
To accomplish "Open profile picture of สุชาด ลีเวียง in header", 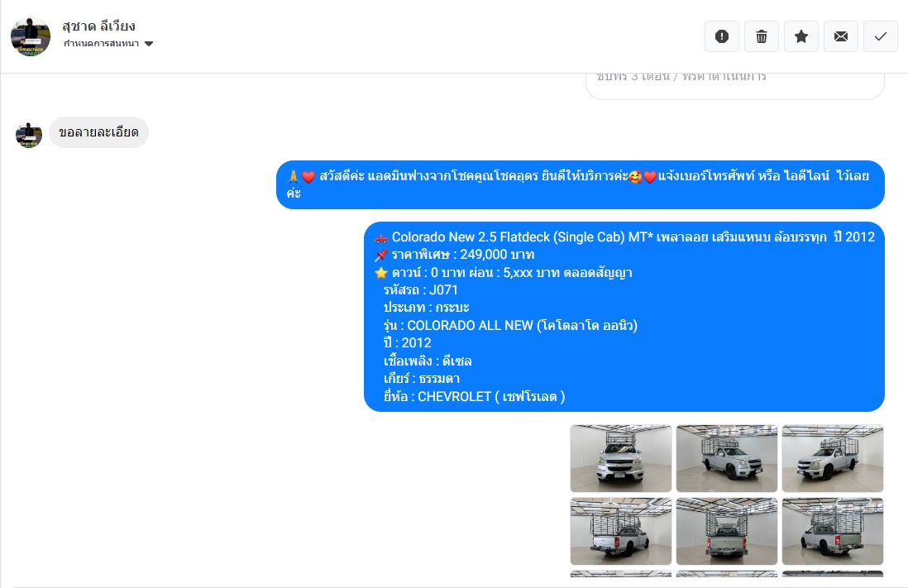I will point(31,36).
